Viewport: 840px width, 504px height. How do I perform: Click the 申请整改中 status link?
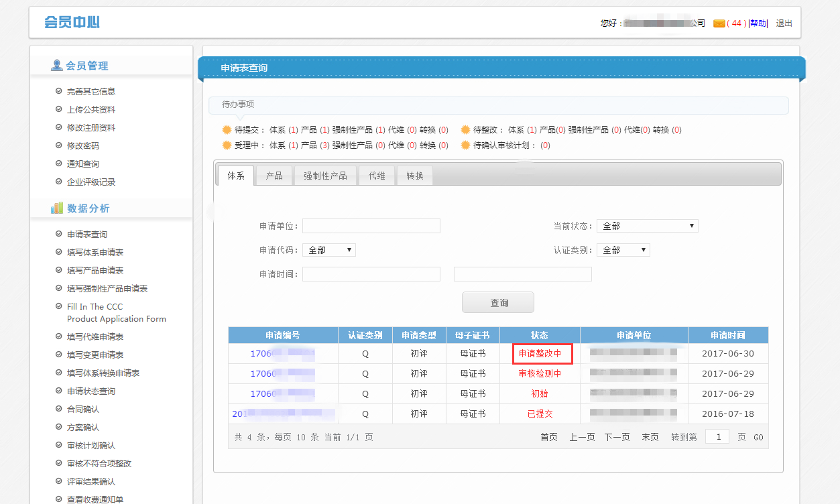tap(540, 353)
